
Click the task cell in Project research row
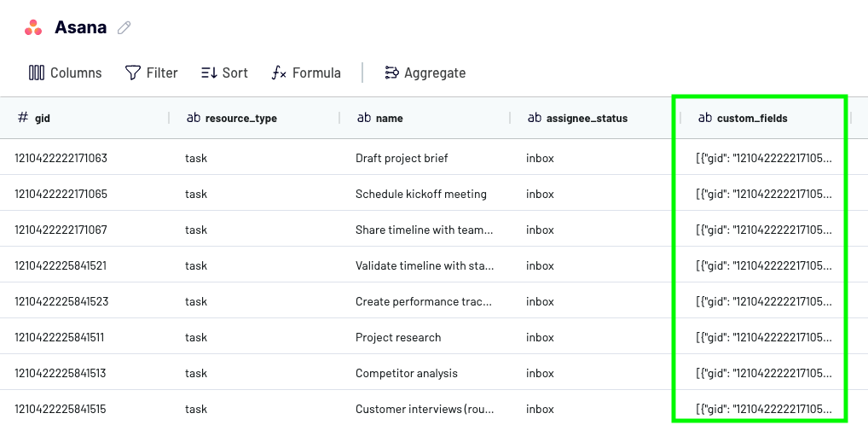coord(196,337)
